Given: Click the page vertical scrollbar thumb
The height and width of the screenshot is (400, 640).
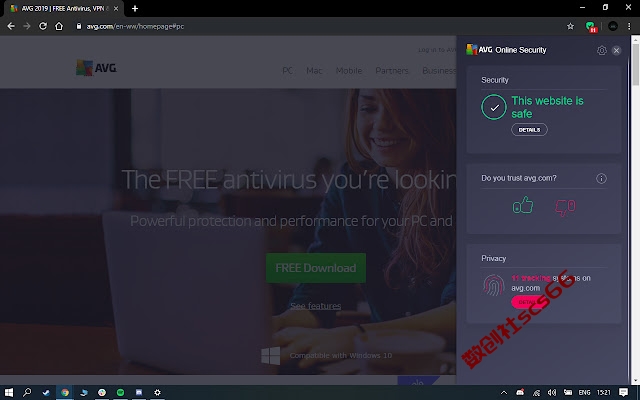Looking at the screenshot, I should click(x=635, y=65).
